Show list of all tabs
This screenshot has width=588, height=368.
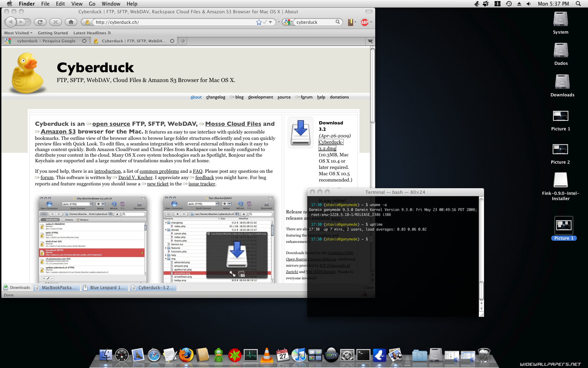tap(370, 41)
